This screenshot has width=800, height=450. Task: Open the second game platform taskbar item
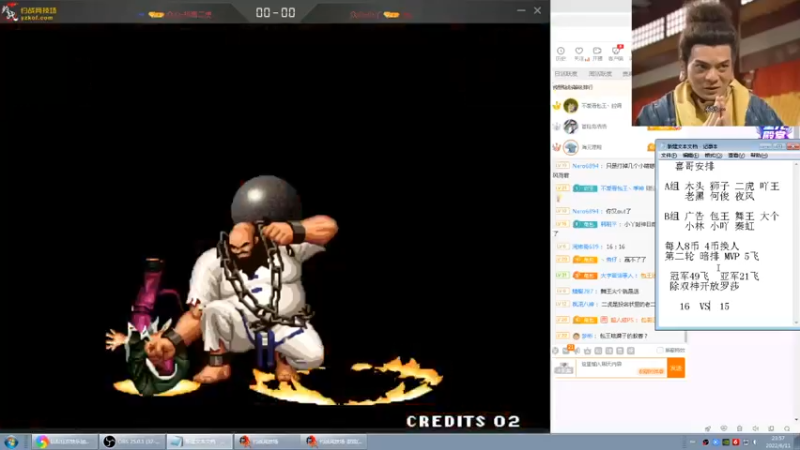334,441
